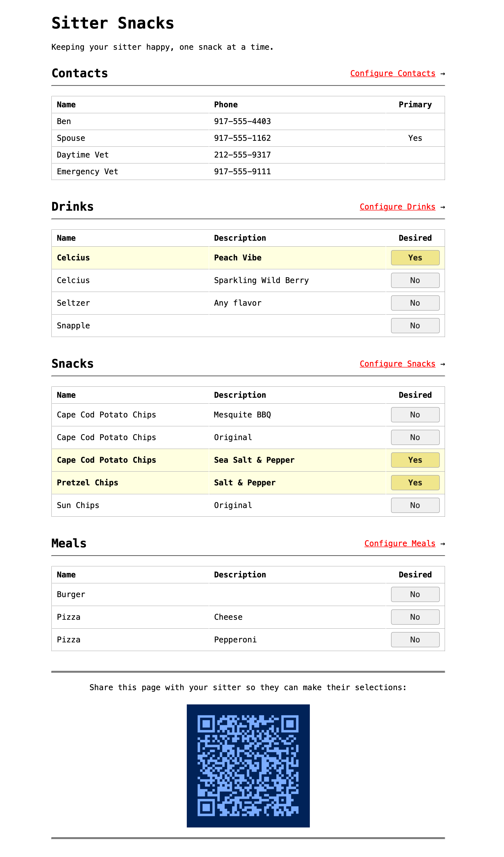The height and width of the screenshot is (857, 504).
Task: Go to Configure Snacks page
Action: [x=397, y=364]
